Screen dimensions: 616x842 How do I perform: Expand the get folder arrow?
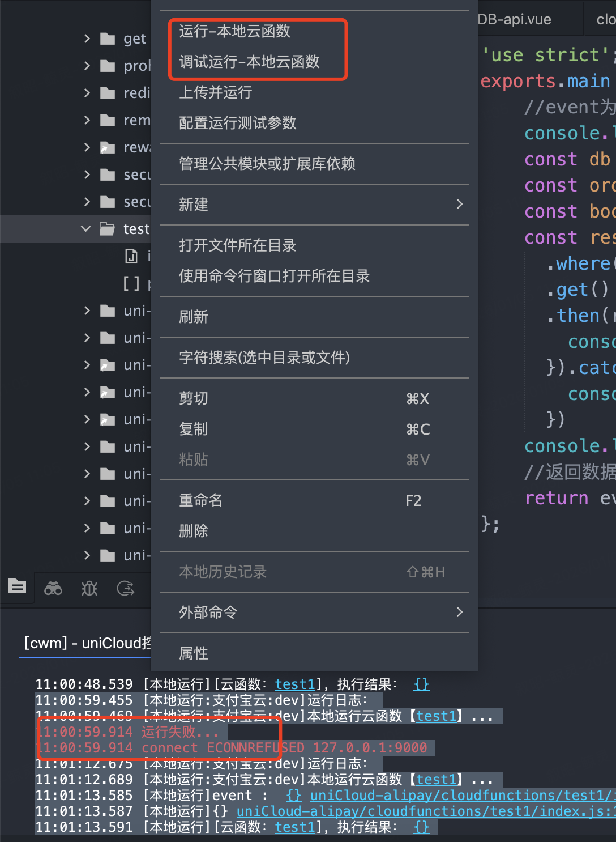pyautogui.click(x=87, y=39)
